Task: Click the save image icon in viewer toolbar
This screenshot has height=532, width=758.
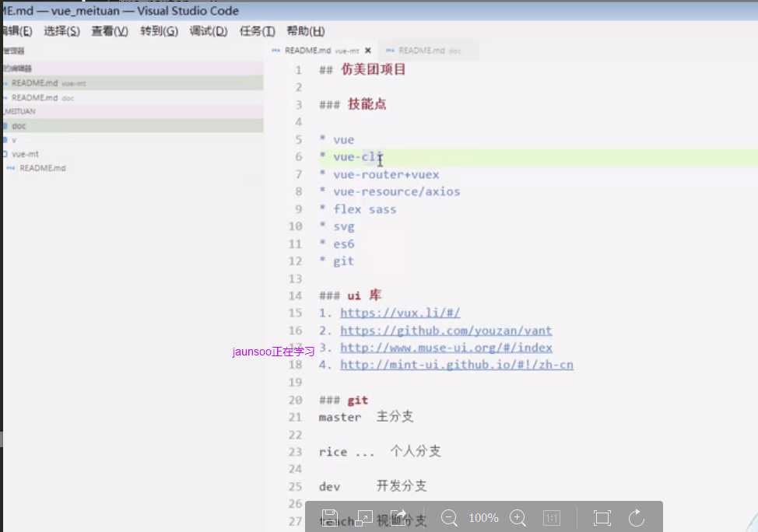Action: coord(330,517)
